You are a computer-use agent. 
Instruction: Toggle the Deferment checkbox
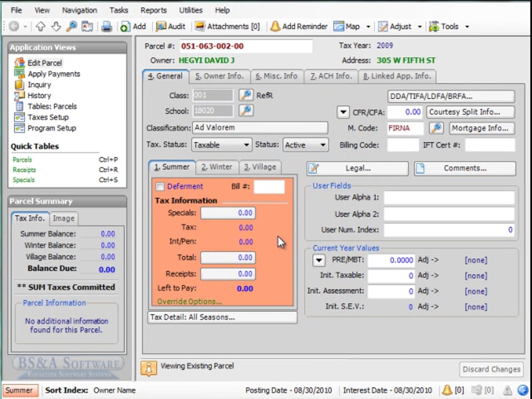point(160,186)
